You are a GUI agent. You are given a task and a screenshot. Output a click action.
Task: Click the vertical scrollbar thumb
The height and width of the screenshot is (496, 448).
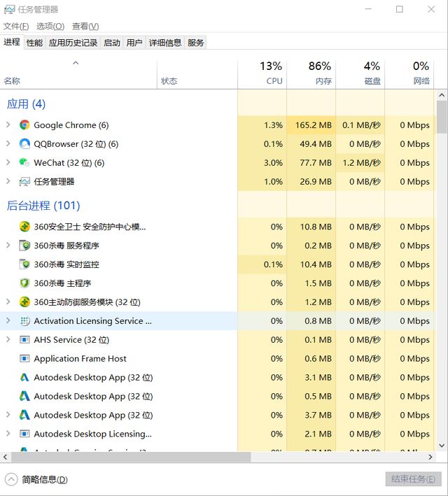tap(442, 117)
